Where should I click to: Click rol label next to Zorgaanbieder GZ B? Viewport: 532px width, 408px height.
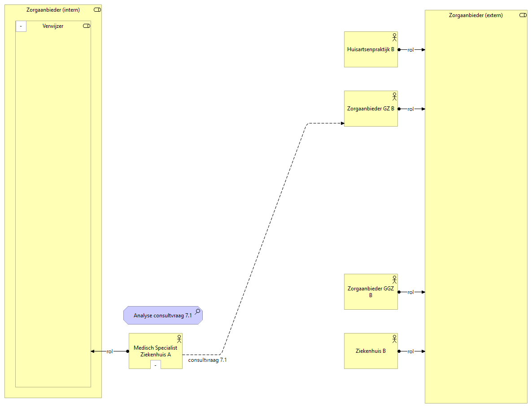[410, 109]
